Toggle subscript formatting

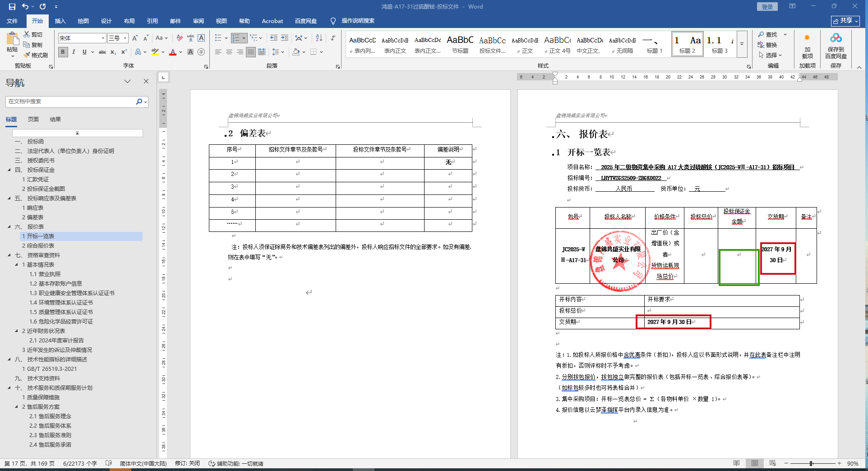click(113, 52)
